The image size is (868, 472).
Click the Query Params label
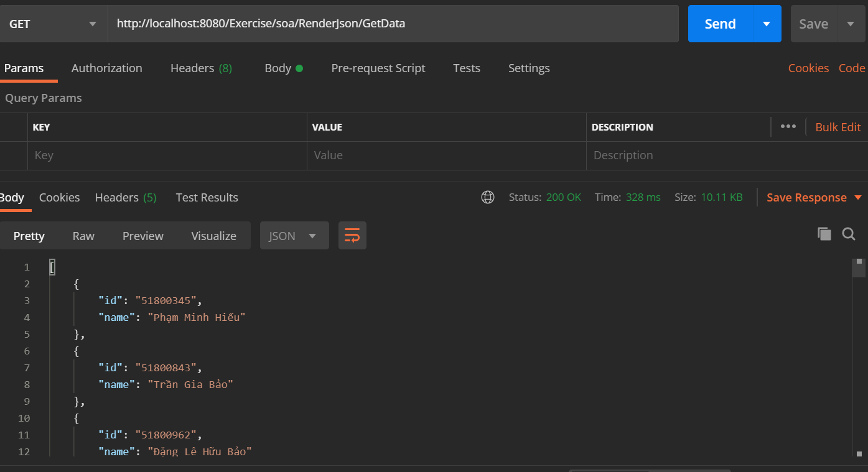click(44, 98)
